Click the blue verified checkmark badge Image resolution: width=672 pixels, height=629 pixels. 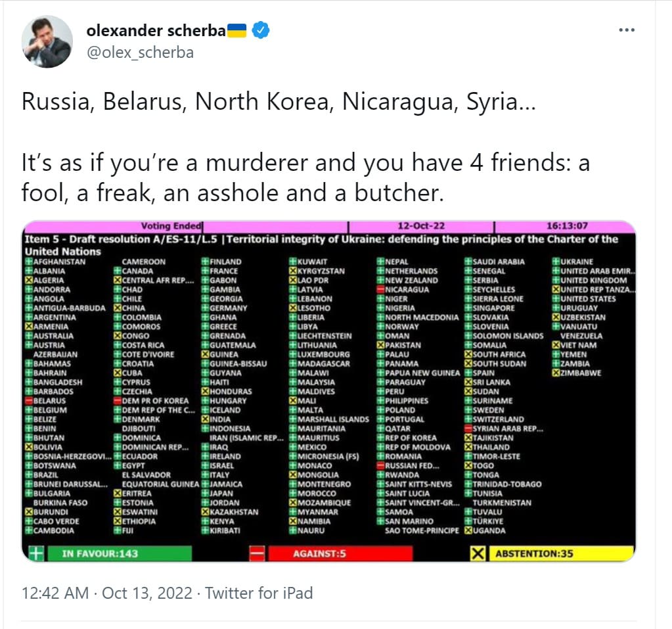(x=261, y=30)
